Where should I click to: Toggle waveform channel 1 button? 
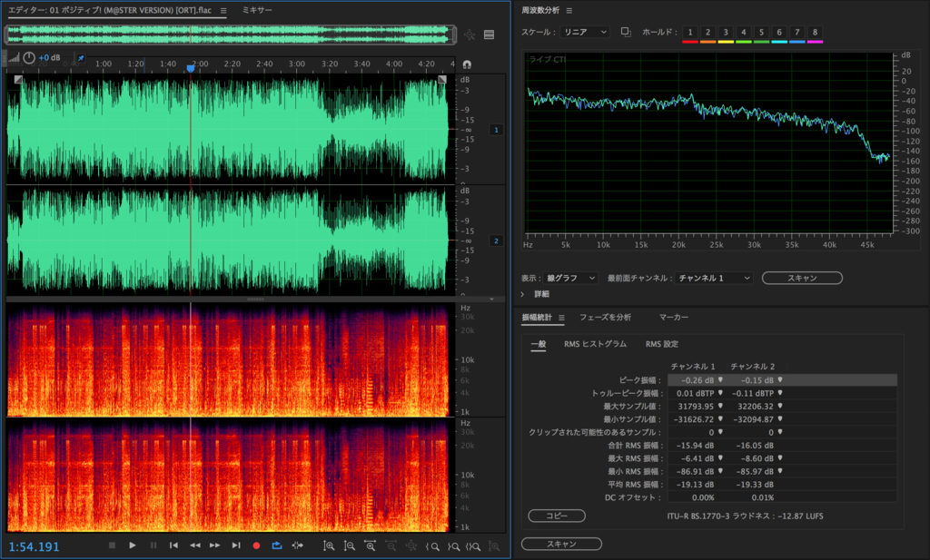tap(496, 130)
